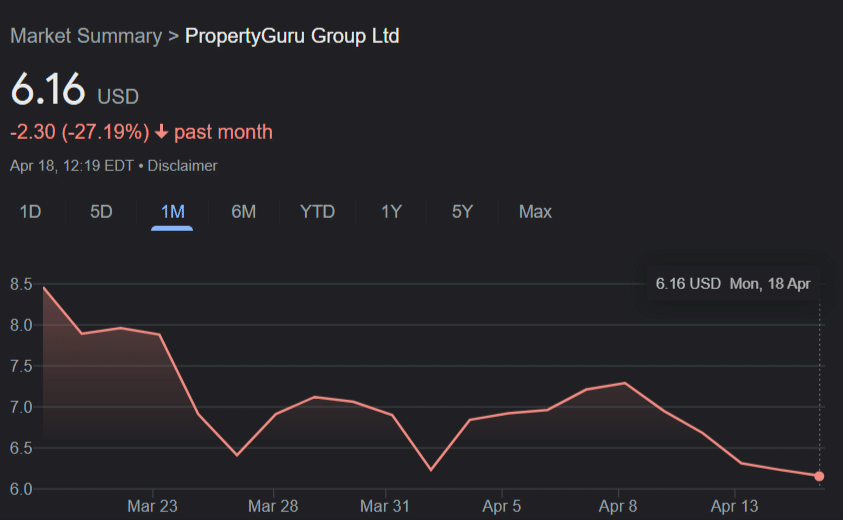Click the -2.30 (-27.19%) change text

point(80,132)
